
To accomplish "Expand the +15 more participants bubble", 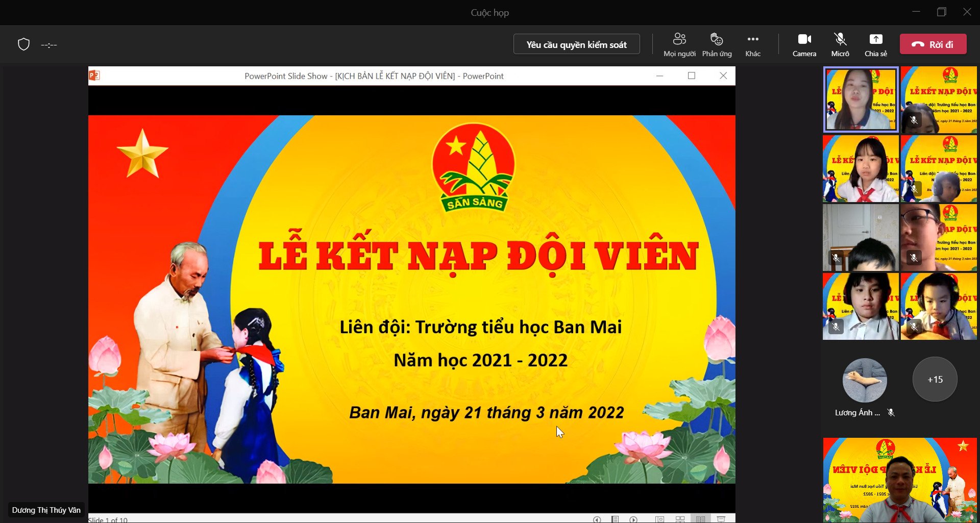I will coord(935,379).
